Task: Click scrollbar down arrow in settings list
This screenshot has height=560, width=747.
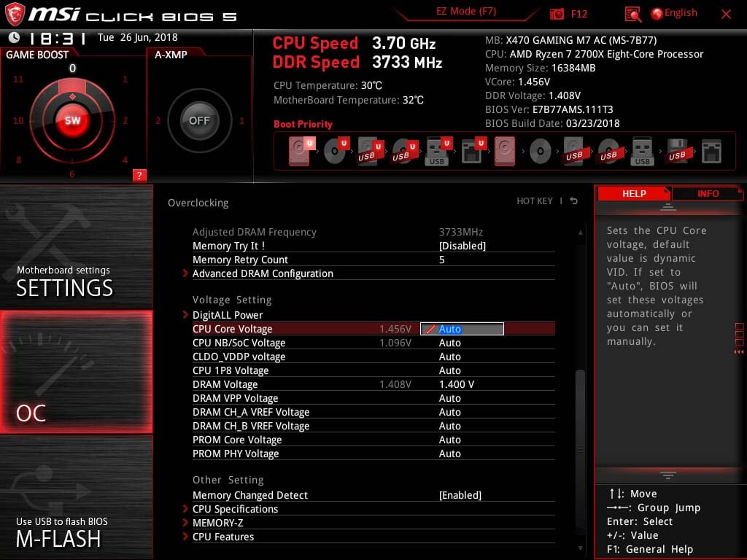Action: (580, 548)
